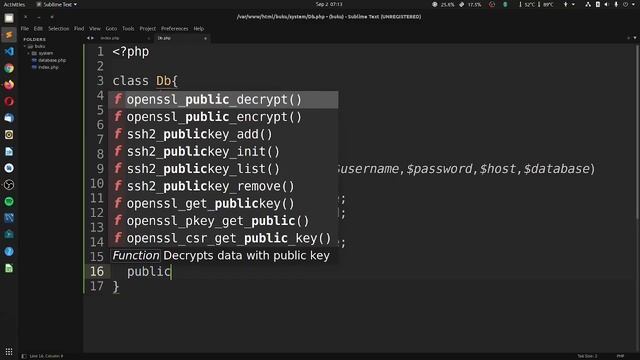Launch OBS Studio from the dock
640x360 pixels.
click(9, 185)
